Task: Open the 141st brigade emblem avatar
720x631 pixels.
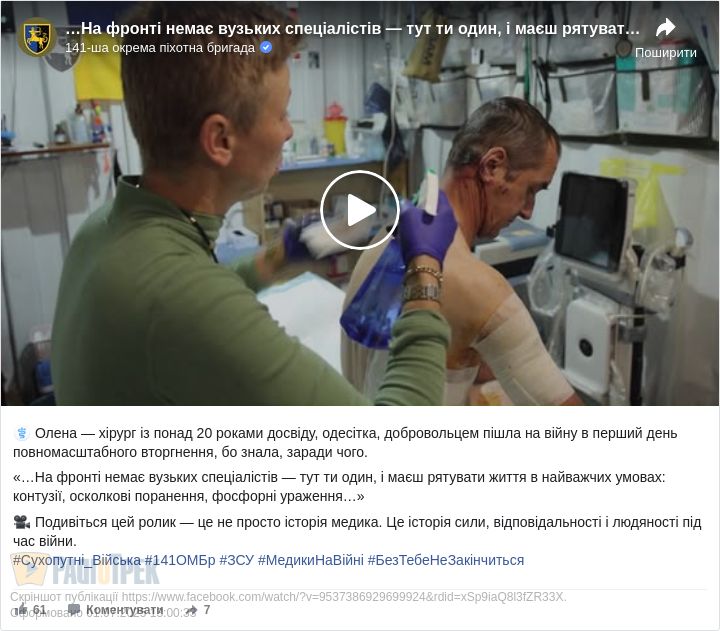Action: coord(37,37)
